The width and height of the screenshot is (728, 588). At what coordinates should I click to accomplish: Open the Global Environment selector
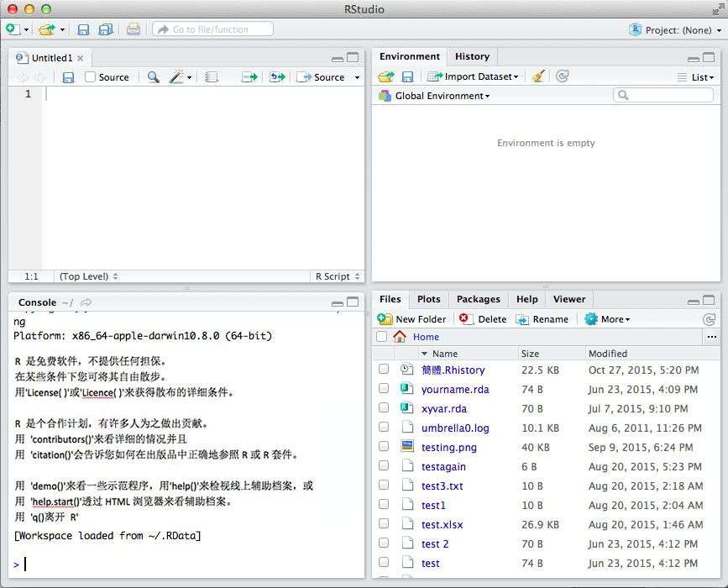[435, 96]
